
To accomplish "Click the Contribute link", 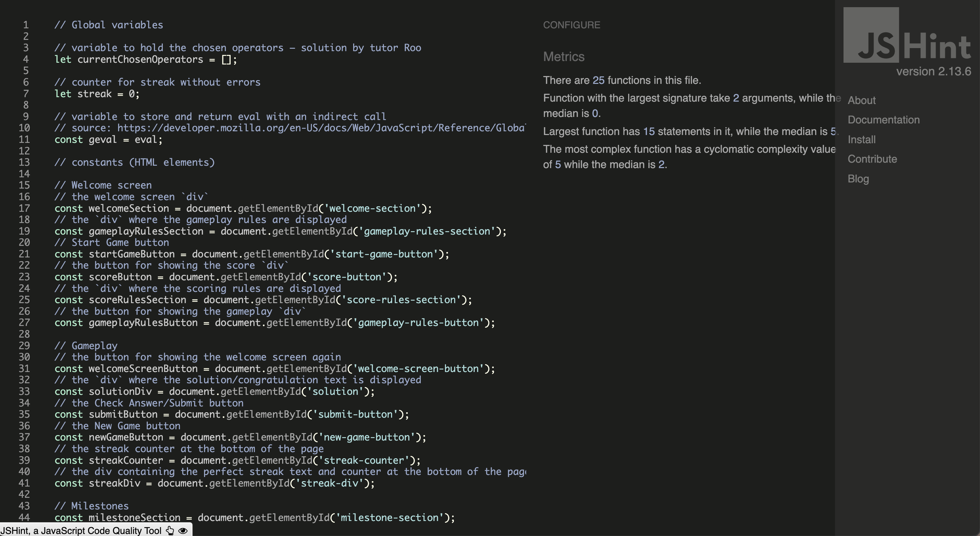I will 872,159.
